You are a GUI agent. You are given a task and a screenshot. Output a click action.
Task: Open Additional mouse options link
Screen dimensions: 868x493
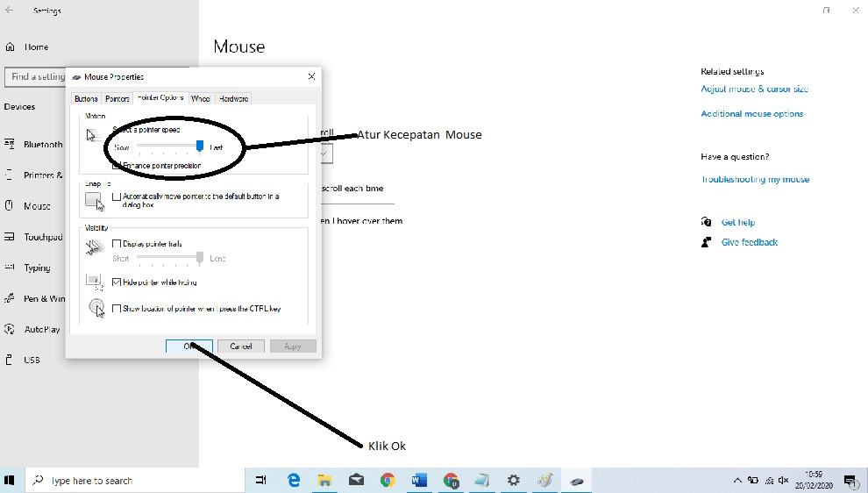[751, 113]
